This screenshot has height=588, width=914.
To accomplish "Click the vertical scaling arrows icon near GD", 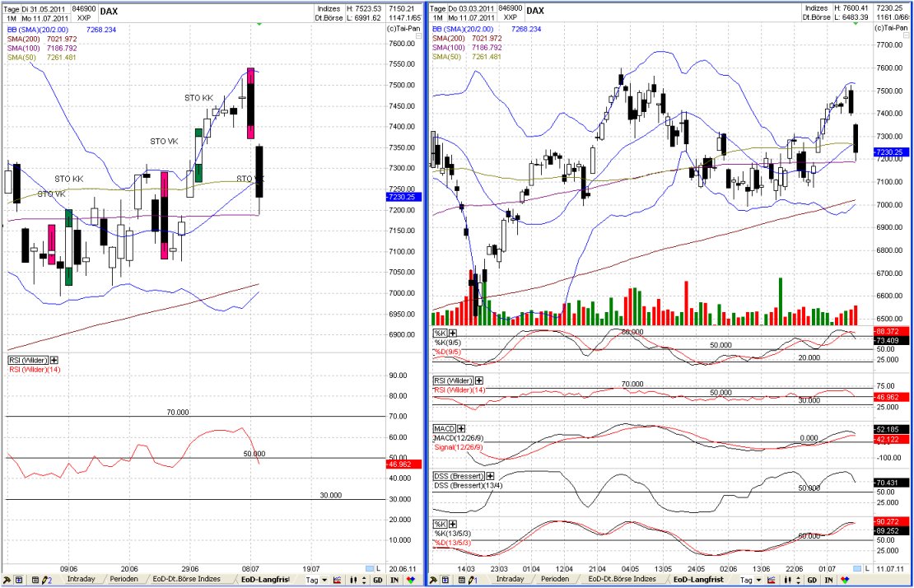I will click(x=363, y=578).
